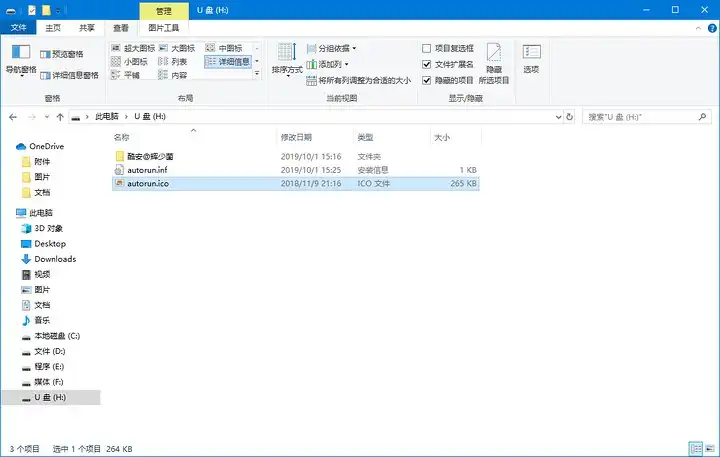The width and height of the screenshot is (720, 457).
Task: Sort by the date modified (修改日期) column header
Action: point(296,137)
